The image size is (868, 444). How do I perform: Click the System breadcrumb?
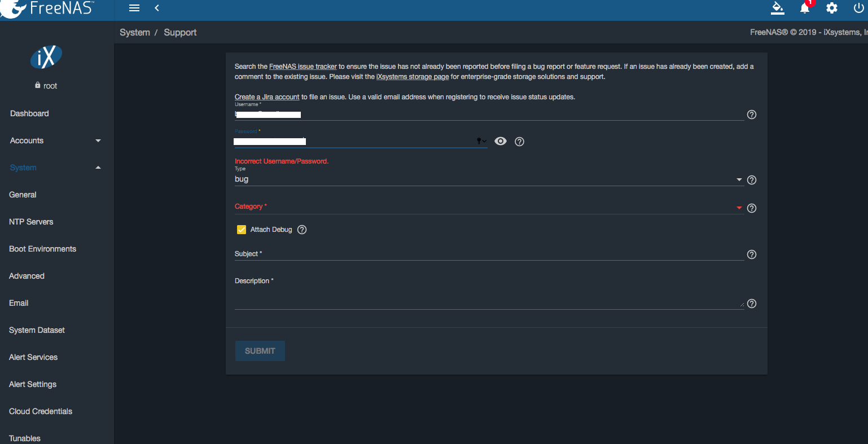point(135,32)
